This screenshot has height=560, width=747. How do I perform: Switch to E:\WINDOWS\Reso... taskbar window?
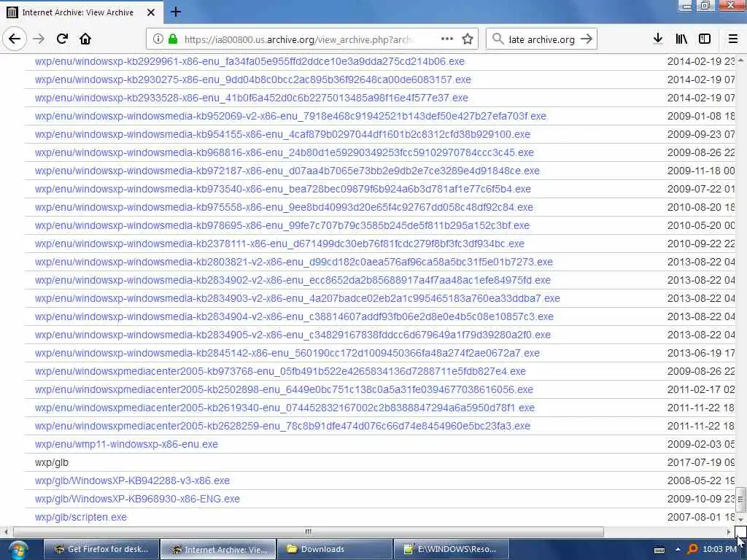tap(451, 550)
